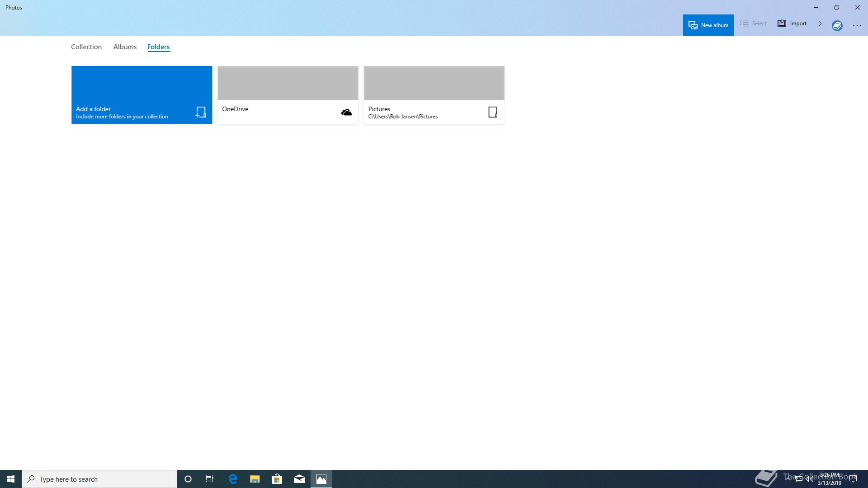Open Task View from the taskbar
Image resolution: width=868 pixels, height=488 pixels.
pyautogui.click(x=210, y=479)
